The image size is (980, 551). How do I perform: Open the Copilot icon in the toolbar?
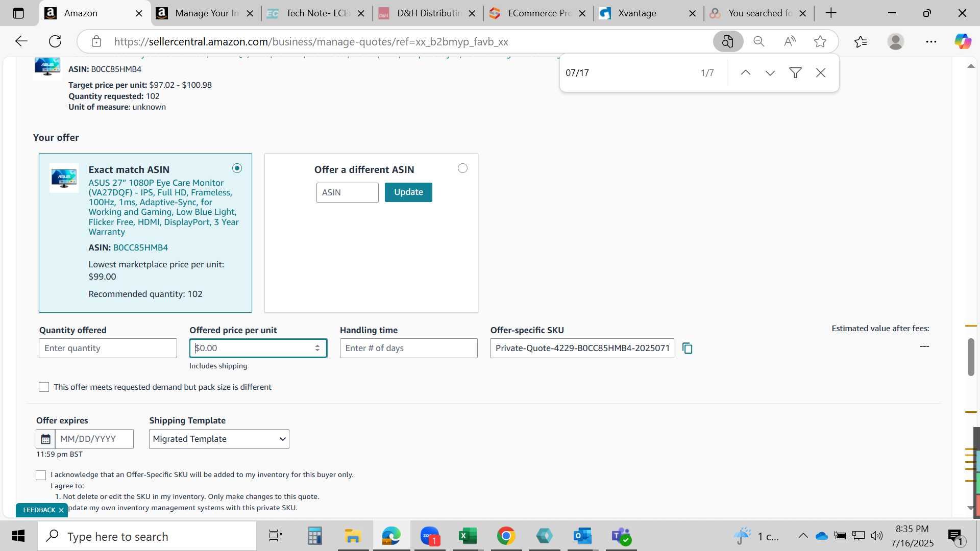click(963, 41)
